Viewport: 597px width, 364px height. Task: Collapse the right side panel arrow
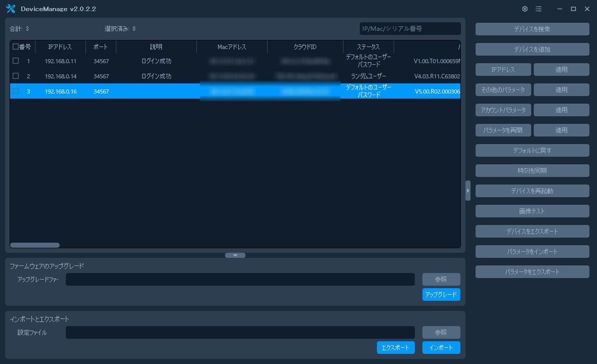[468, 191]
